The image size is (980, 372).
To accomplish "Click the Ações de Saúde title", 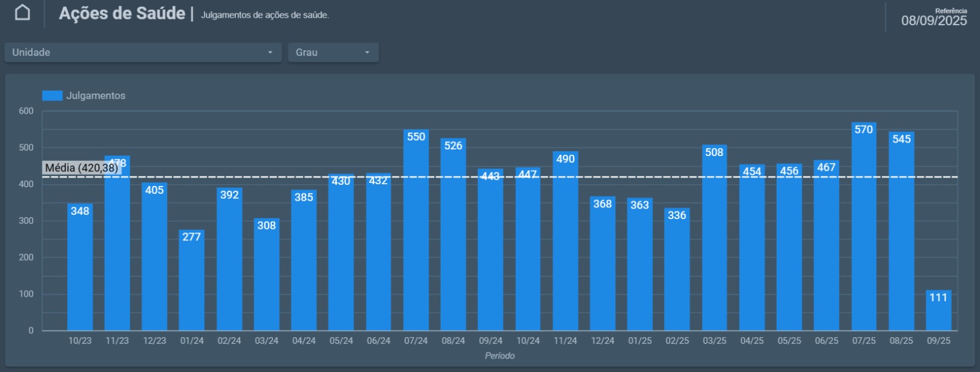I will [122, 13].
